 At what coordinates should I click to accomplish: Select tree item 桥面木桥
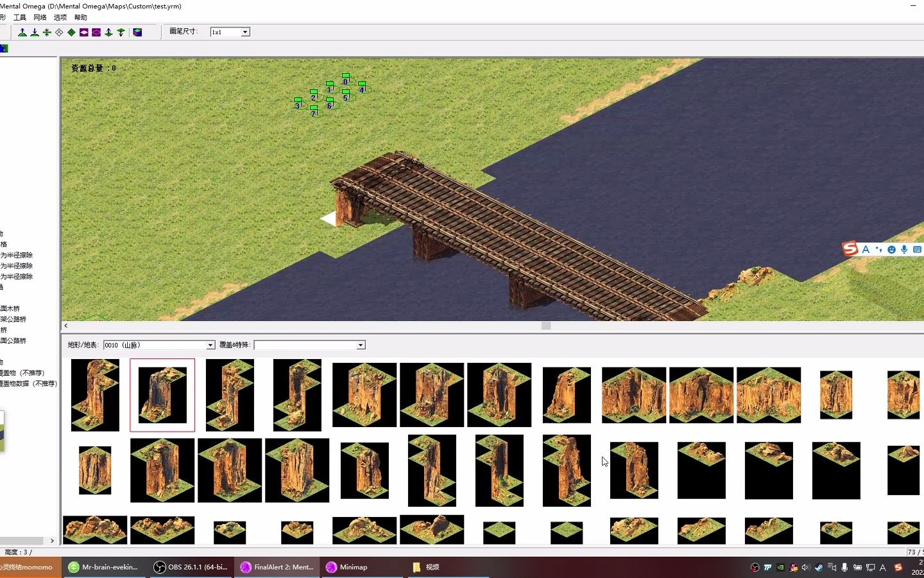(10, 308)
